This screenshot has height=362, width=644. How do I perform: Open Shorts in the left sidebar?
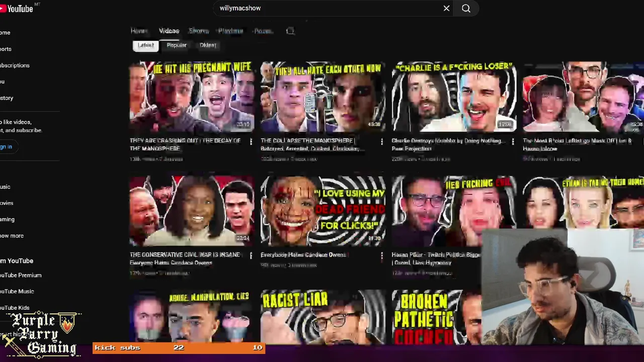click(x=6, y=49)
